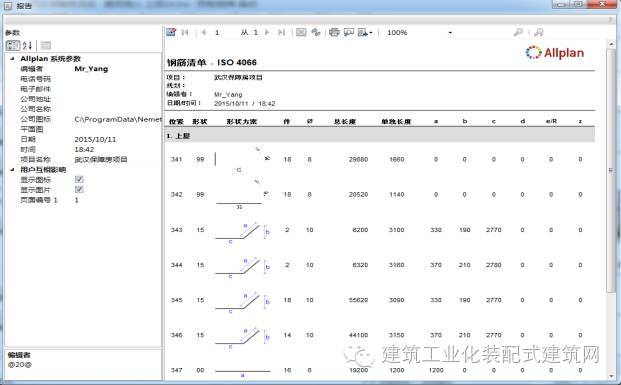Click the bending shape diagram in row 346
The image size is (621, 385).
(242, 337)
